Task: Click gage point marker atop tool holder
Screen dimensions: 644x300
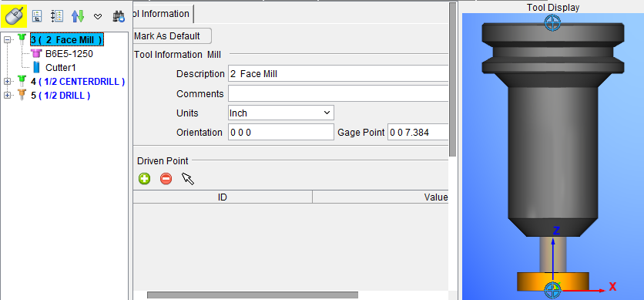Action: pos(552,22)
